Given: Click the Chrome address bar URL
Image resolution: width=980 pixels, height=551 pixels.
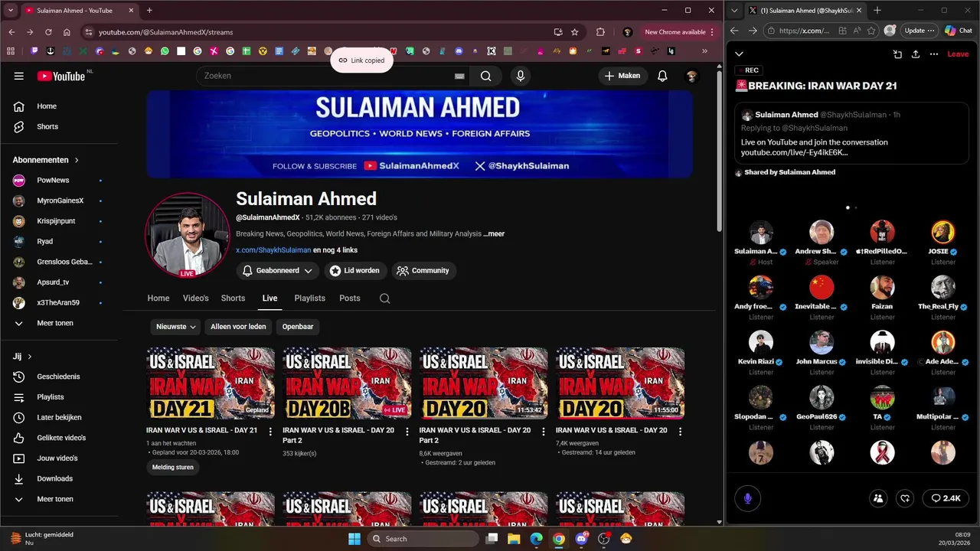Looking at the screenshot, I should [165, 32].
